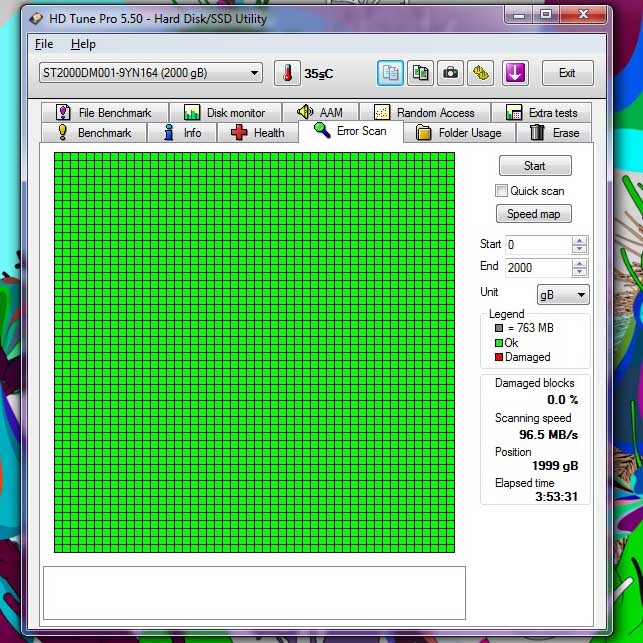Click the Speed map button

pos(534,214)
